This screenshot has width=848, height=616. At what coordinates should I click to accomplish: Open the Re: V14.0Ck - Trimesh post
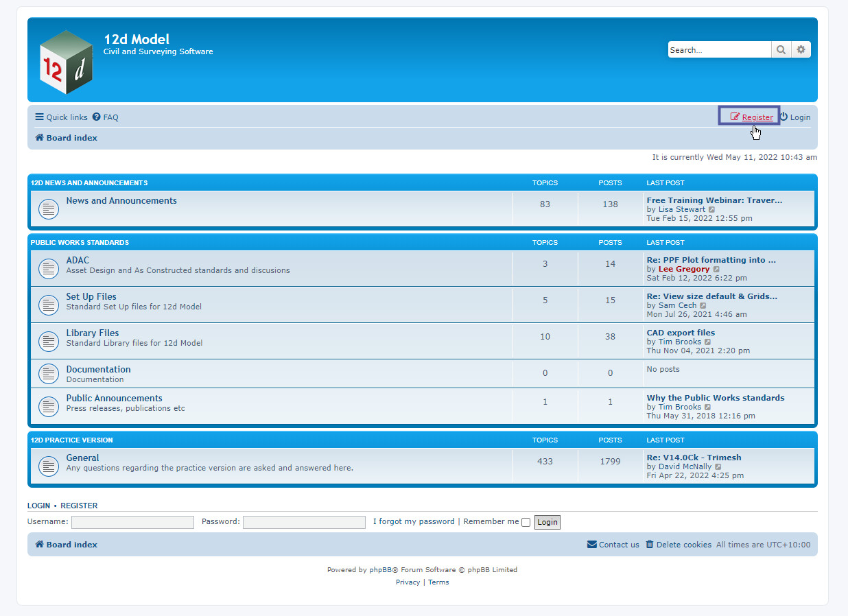(694, 458)
